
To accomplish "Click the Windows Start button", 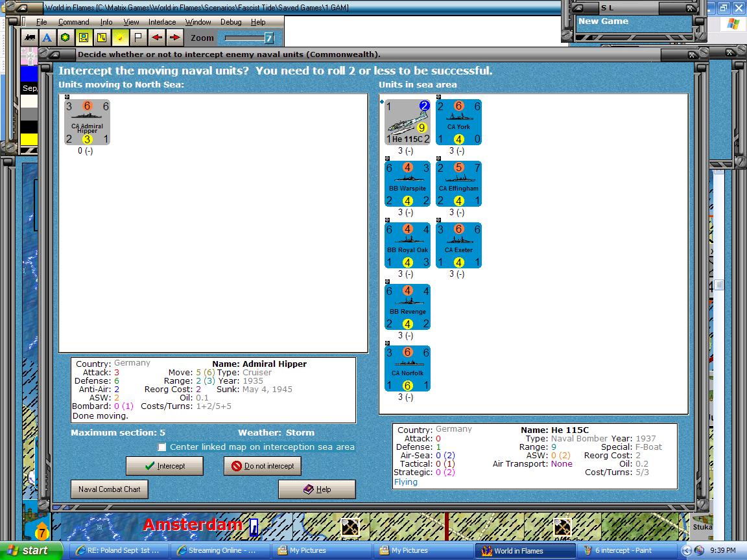I will pos(31,550).
